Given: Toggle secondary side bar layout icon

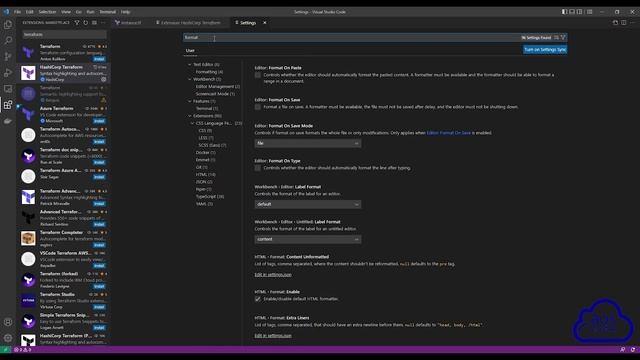Looking at the screenshot, I should point(580,12).
